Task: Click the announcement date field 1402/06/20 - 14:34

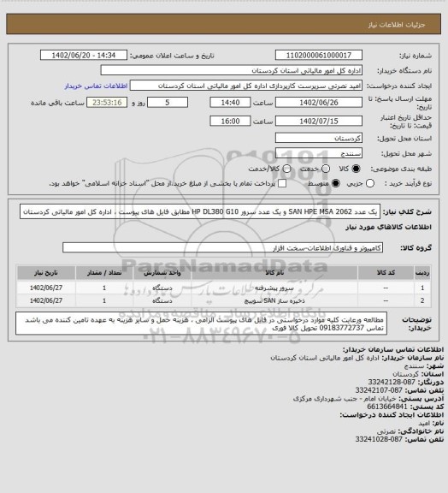Action: point(84,55)
